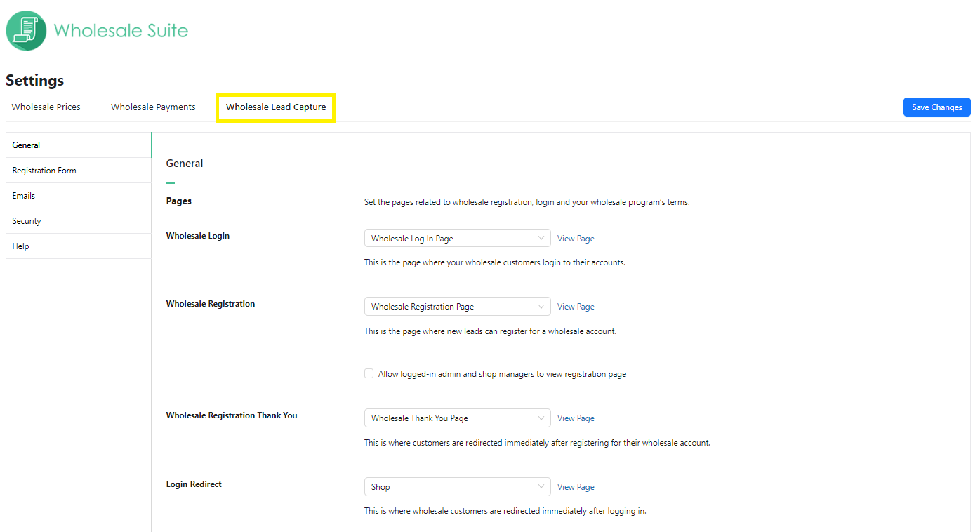980x532 pixels.
Task: Open the Help section
Action: click(20, 246)
